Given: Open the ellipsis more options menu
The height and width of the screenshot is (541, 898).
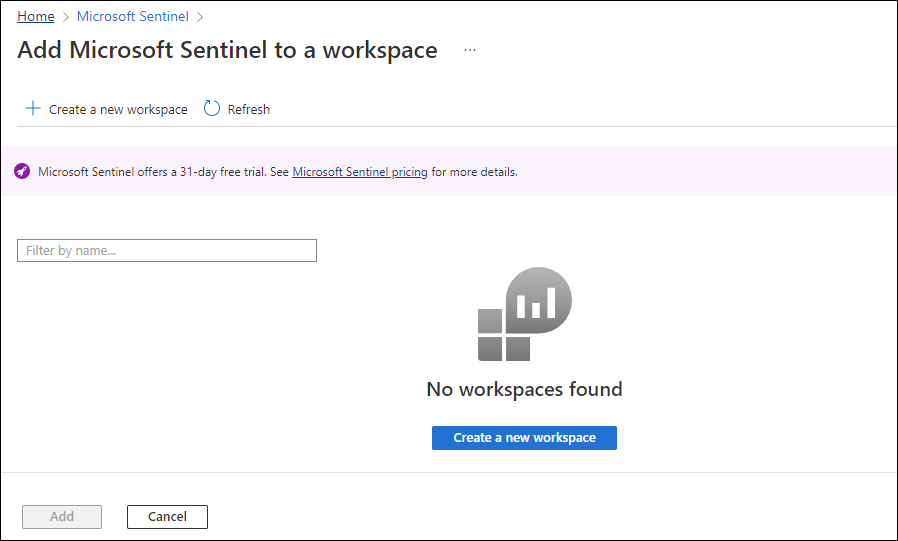Looking at the screenshot, I should (x=470, y=50).
